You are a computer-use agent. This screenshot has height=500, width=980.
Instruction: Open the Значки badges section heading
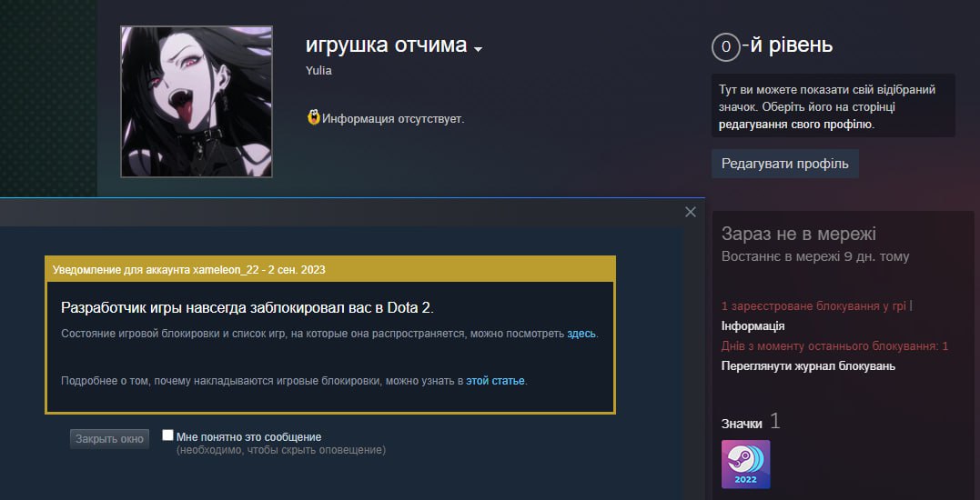pos(742,424)
